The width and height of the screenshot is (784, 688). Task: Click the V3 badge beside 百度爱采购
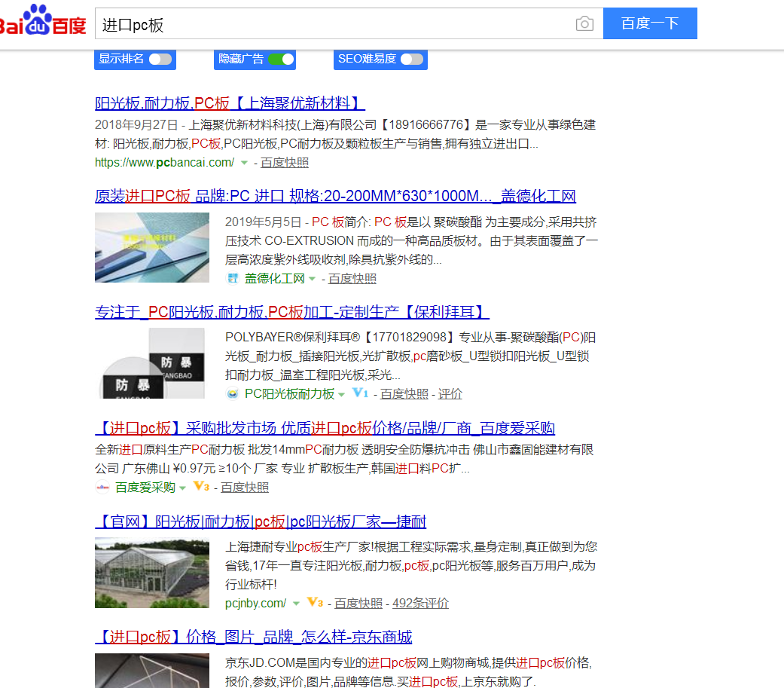[202, 486]
